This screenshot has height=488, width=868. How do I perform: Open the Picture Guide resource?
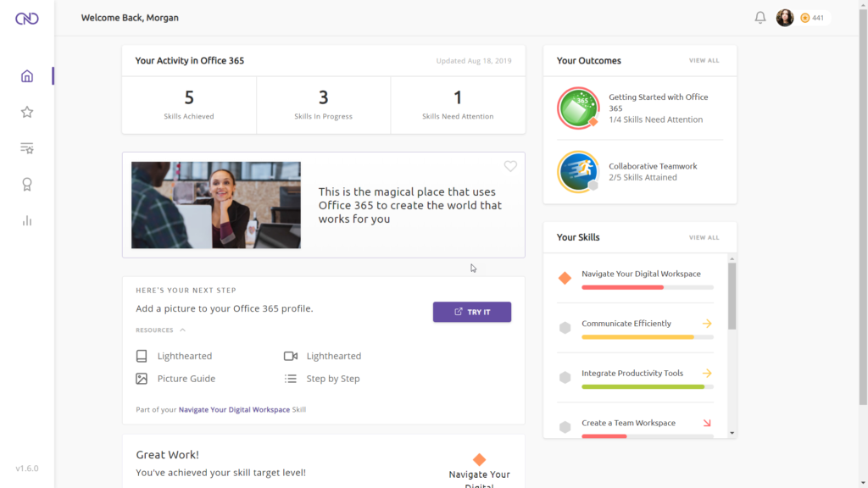(x=175, y=379)
